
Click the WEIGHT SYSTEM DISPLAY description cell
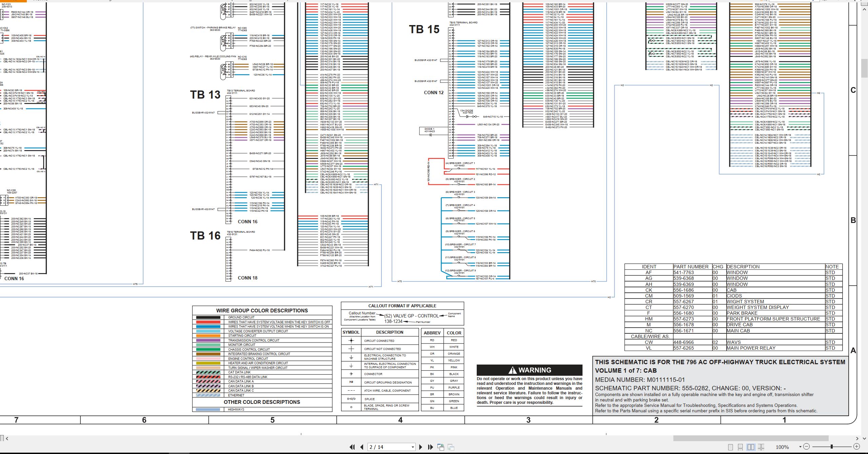[x=775, y=307]
